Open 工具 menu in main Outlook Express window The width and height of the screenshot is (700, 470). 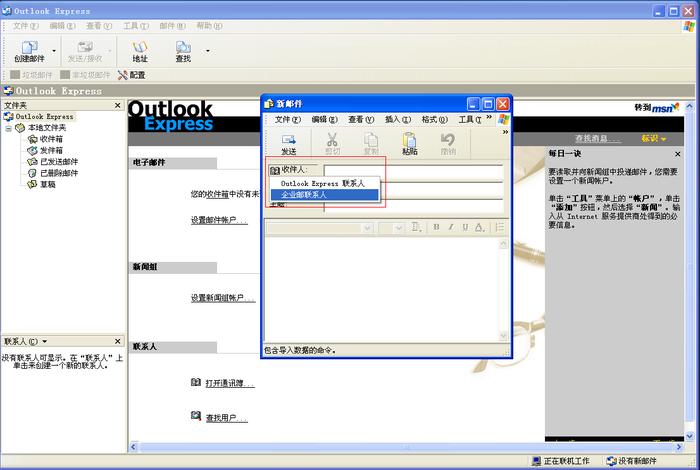point(136,26)
